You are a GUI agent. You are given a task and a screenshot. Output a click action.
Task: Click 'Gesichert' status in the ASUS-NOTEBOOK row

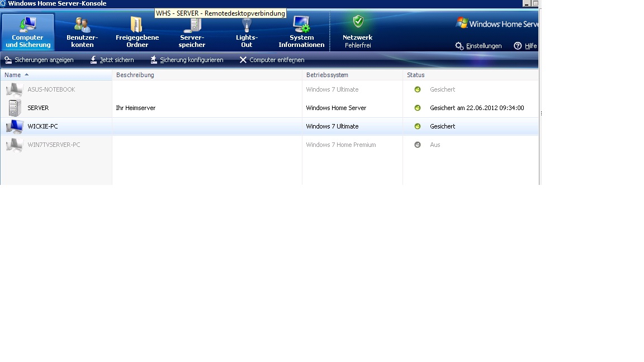(x=442, y=89)
